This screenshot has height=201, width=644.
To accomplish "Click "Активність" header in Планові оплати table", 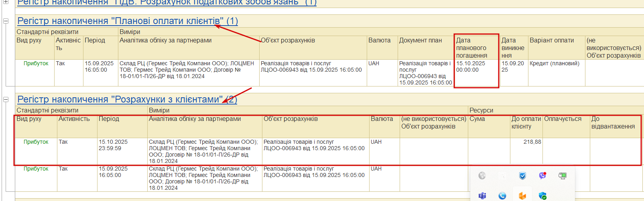I will coord(69,48).
